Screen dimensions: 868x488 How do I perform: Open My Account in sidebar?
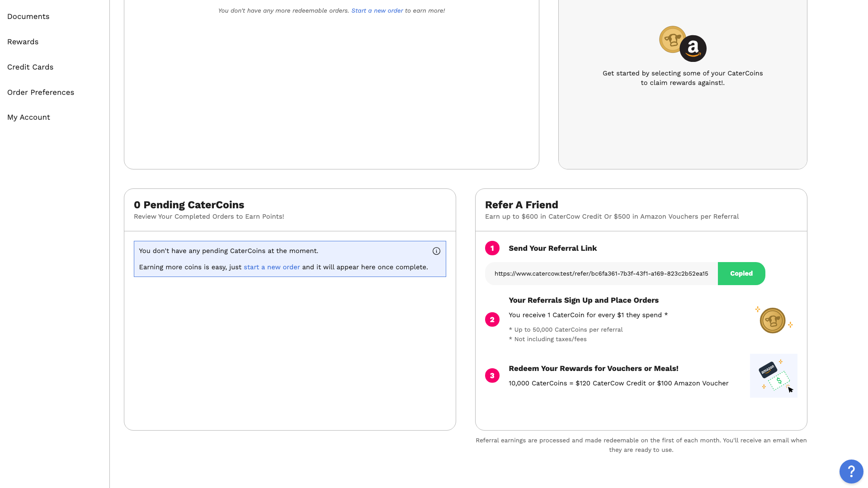(x=28, y=117)
